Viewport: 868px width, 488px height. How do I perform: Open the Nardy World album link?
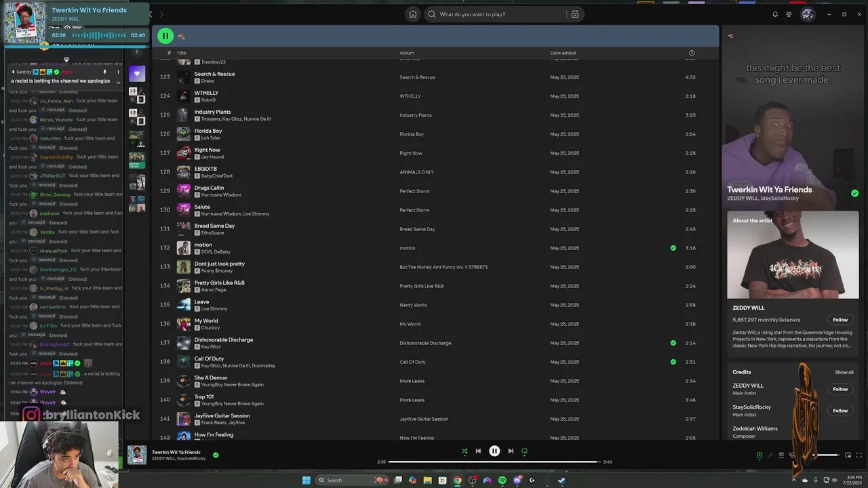[x=413, y=305]
